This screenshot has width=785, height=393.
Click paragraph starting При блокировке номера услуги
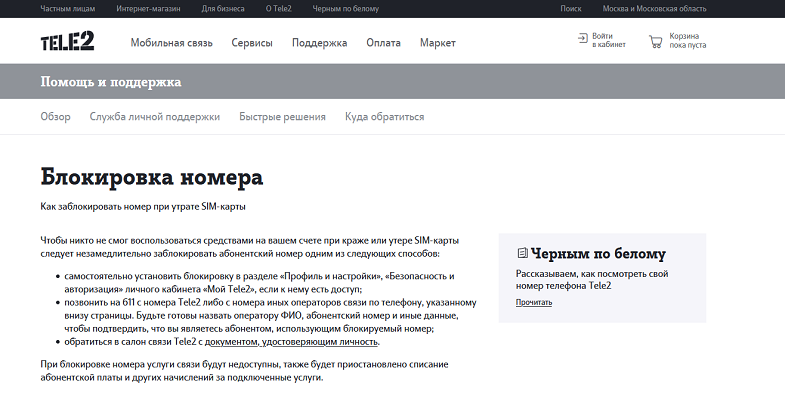click(244, 371)
